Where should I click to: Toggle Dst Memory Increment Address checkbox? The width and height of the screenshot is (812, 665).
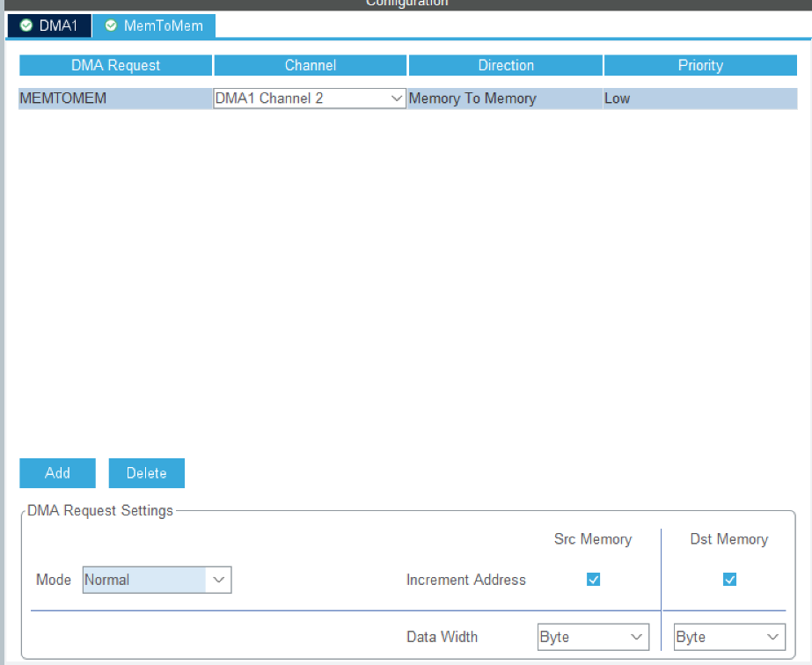pos(729,579)
